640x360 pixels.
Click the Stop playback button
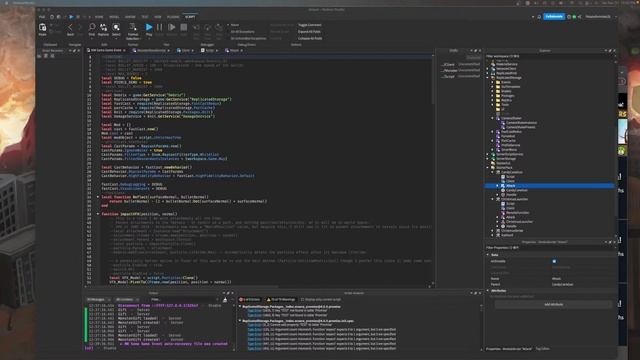tap(184, 27)
